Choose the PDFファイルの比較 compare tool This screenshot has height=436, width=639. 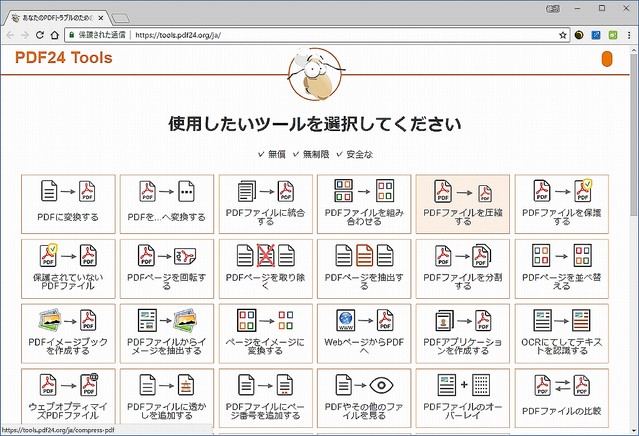click(561, 396)
